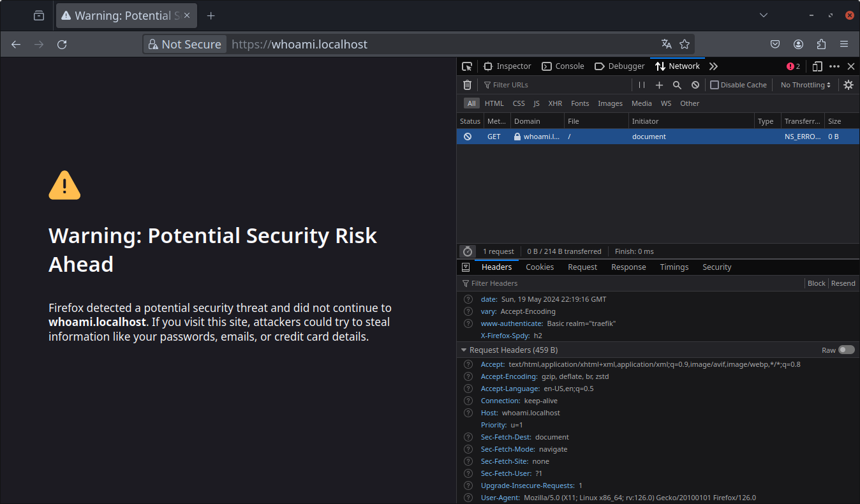Click the Block button in headers panel
Viewport: 860px width, 504px height.
point(816,283)
